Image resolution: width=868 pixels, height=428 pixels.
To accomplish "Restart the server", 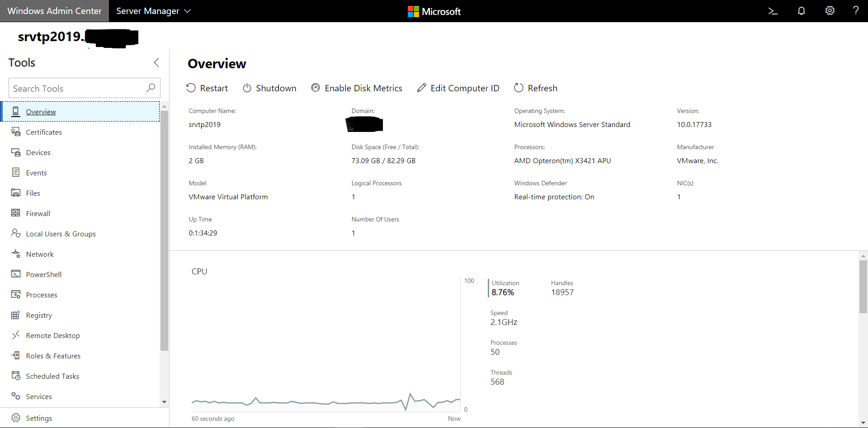I will 208,88.
